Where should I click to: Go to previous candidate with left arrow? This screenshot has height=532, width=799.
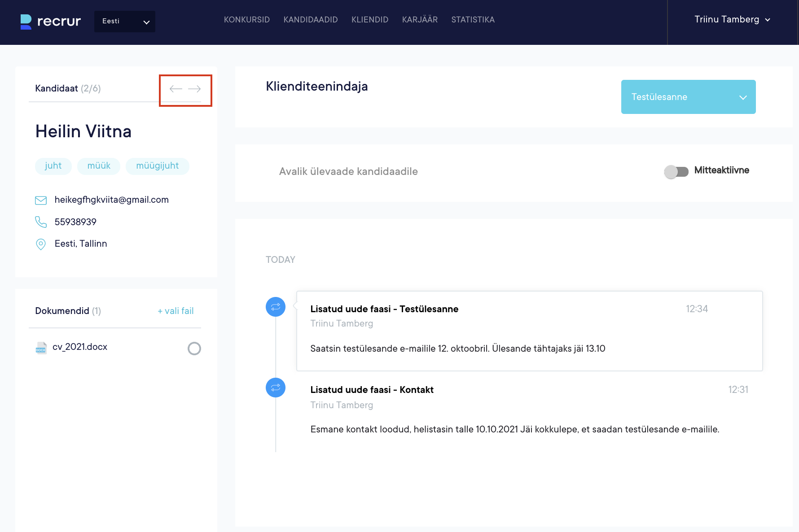point(176,89)
